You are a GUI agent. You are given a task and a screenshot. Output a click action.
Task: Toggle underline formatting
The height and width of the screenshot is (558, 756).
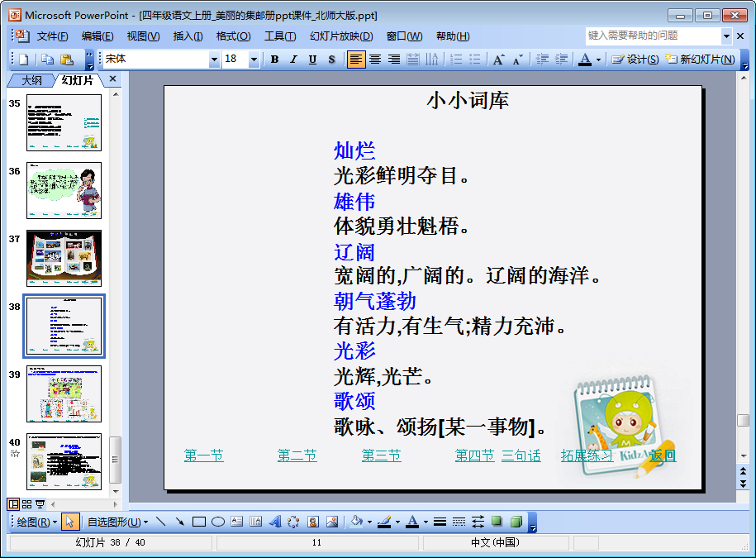click(312, 60)
